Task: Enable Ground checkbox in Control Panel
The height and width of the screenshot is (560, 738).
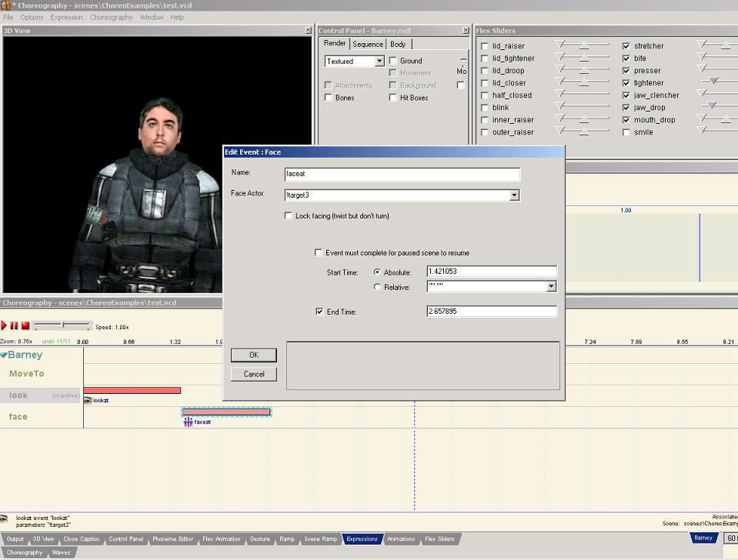Action: click(x=393, y=61)
